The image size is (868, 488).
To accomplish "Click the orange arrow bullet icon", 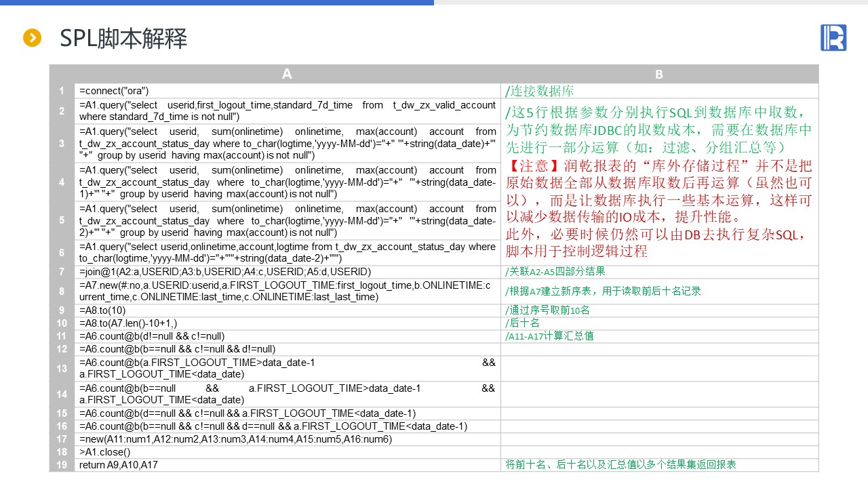I will pyautogui.click(x=32, y=38).
